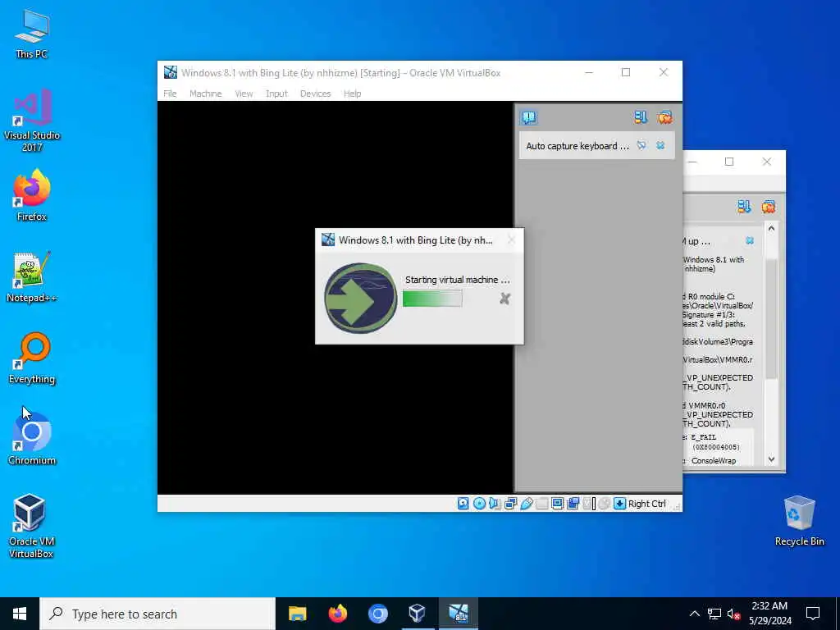Click the USB devices status icon

point(526,504)
